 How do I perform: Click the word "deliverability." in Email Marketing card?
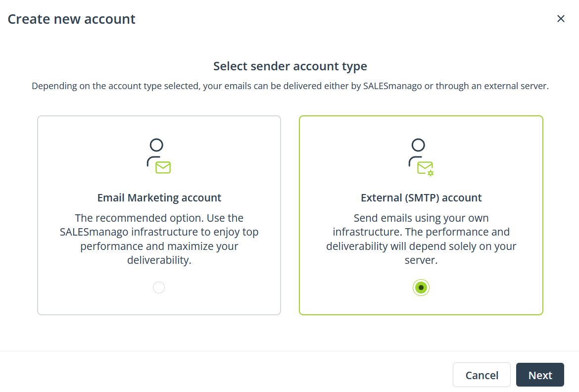click(159, 260)
